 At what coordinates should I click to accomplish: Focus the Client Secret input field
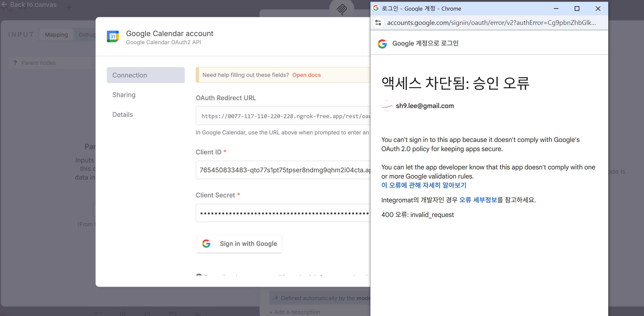pos(283,213)
